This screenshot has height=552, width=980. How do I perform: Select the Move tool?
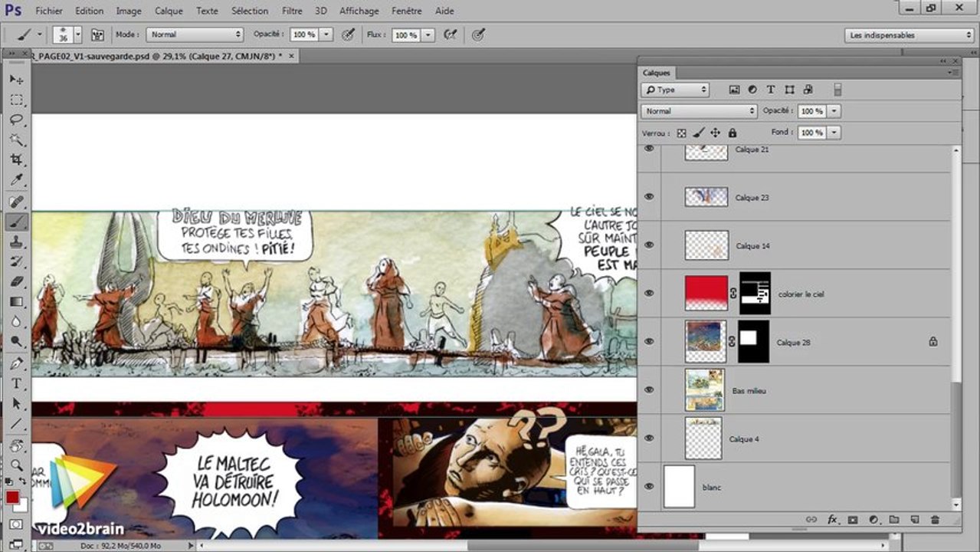click(17, 80)
